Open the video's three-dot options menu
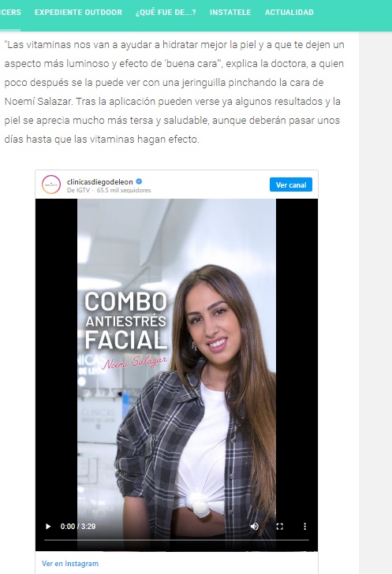This screenshot has height=574, width=392. tap(304, 527)
